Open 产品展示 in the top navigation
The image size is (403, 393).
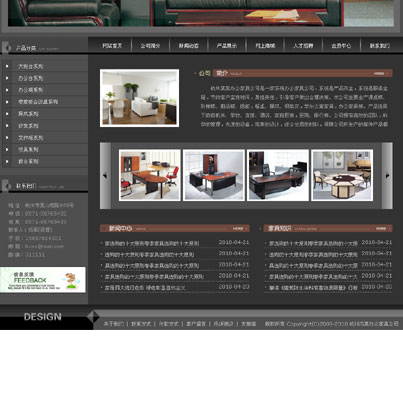click(227, 46)
